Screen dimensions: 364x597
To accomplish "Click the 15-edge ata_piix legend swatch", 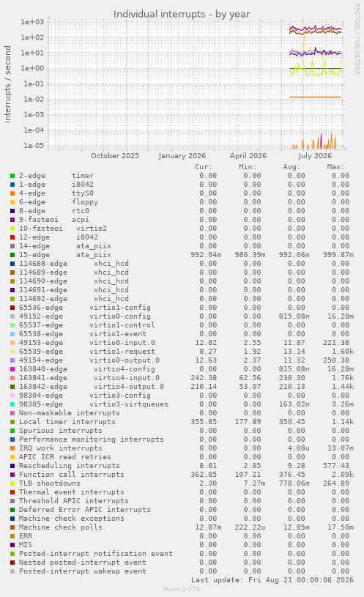I will coord(12,255).
